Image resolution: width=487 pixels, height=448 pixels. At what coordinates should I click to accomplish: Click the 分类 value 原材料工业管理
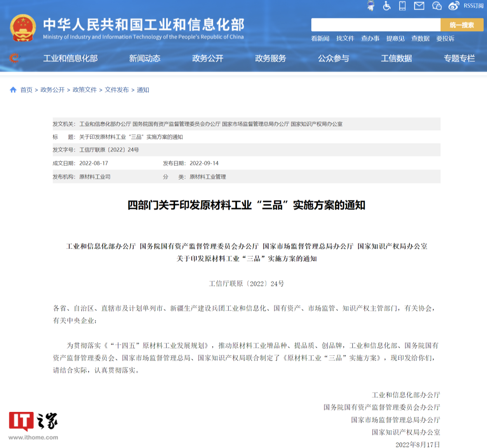click(208, 177)
